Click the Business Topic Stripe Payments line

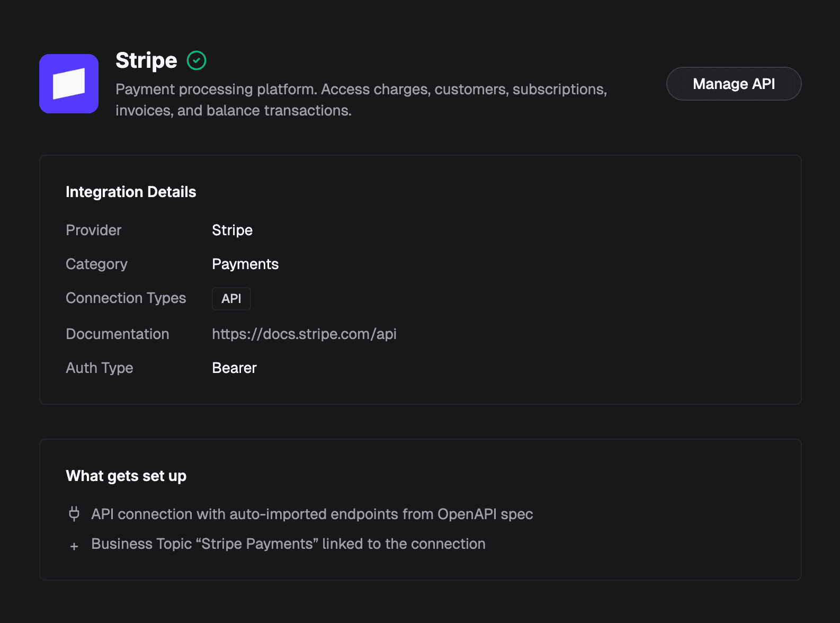click(288, 544)
